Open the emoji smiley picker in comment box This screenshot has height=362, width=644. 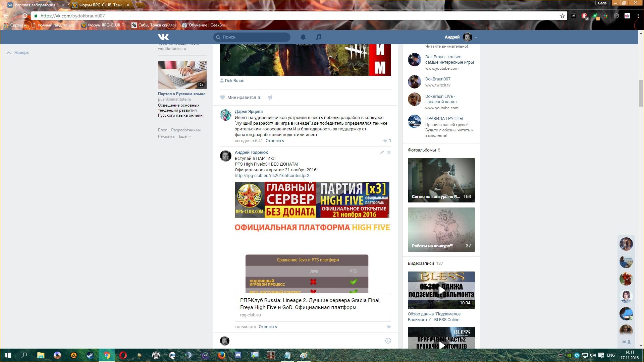[x=388, y=341]
